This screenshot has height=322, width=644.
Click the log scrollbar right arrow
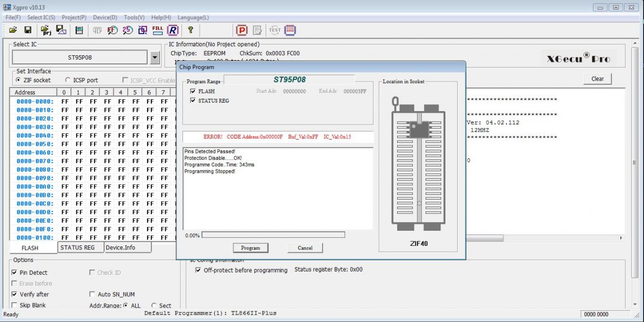[622, 238]
